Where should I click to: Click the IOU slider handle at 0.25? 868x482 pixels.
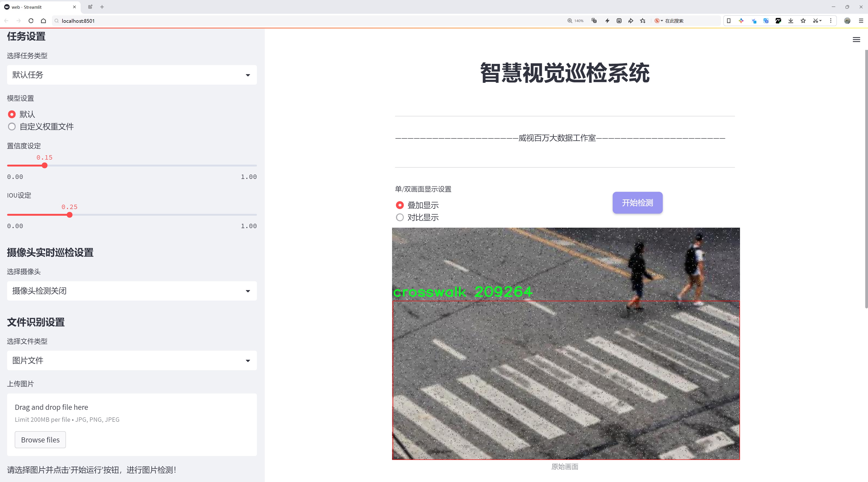coord(69,215)
